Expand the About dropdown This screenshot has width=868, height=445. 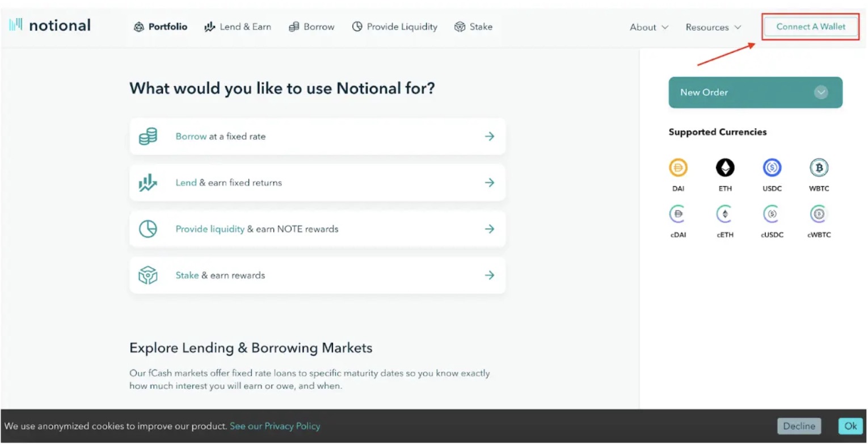pos(648,27)
